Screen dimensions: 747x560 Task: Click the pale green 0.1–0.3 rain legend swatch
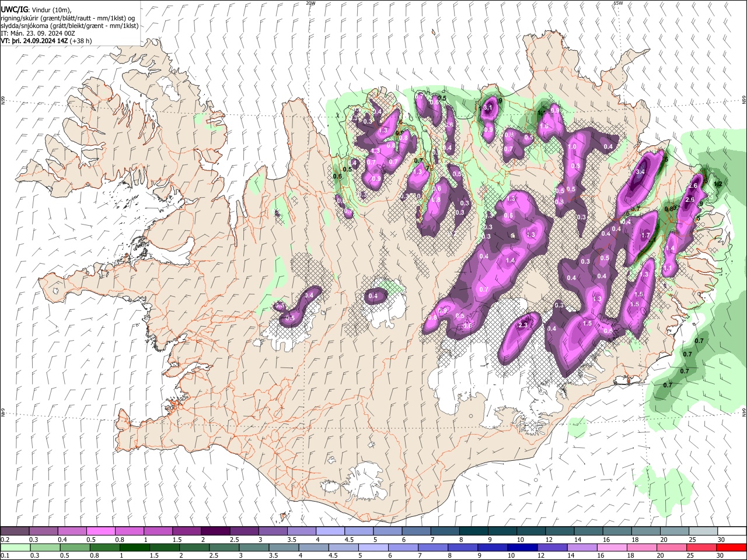[15, 547]
